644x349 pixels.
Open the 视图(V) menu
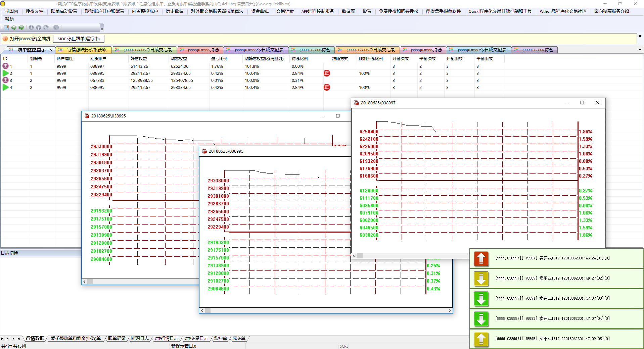coord(11,11)
